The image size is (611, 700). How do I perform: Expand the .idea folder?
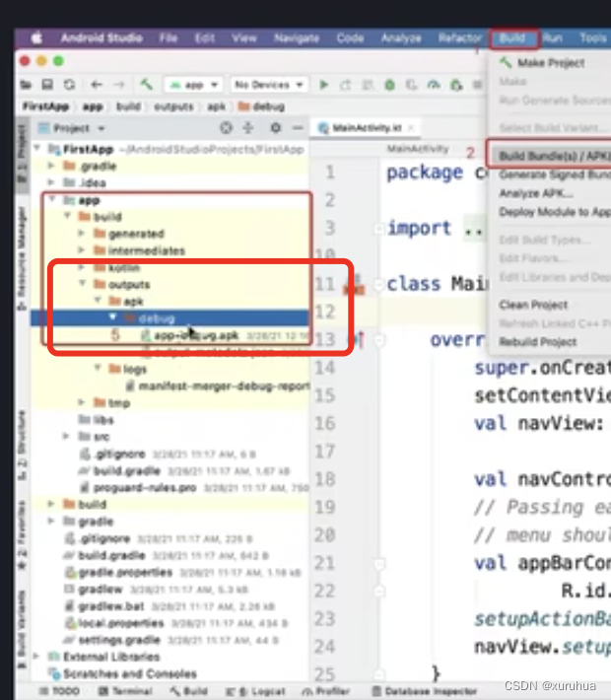[51, 182]
